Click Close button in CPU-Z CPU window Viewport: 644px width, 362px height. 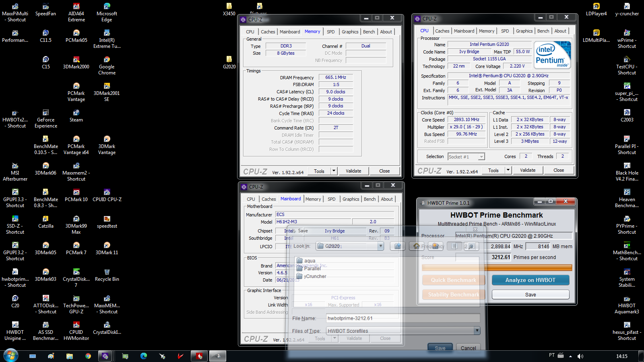tap(559, 170)
